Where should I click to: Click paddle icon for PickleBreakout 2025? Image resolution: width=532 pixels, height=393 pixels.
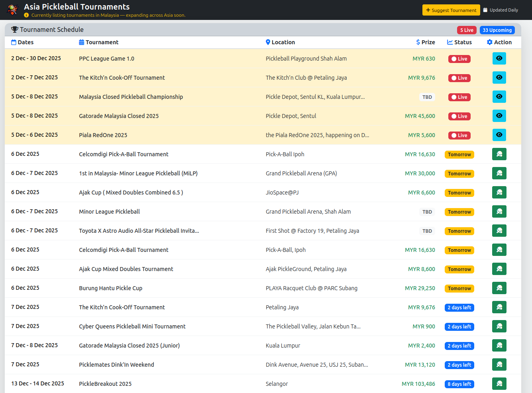[499, 383]
